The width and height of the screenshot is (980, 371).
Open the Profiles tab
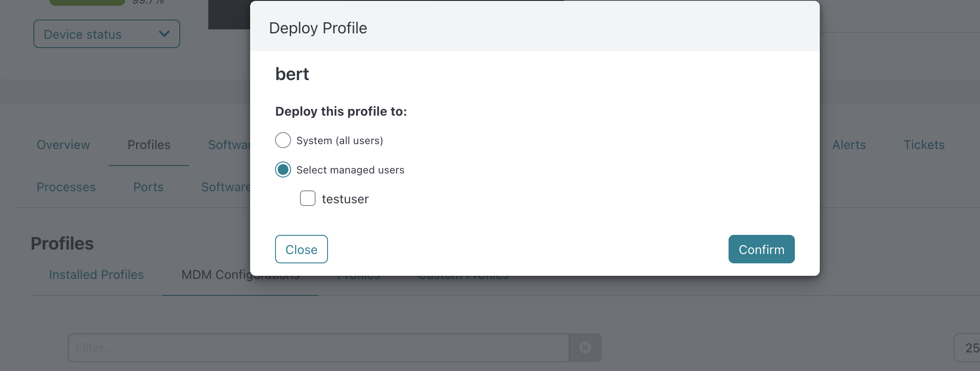click(149, 145)
